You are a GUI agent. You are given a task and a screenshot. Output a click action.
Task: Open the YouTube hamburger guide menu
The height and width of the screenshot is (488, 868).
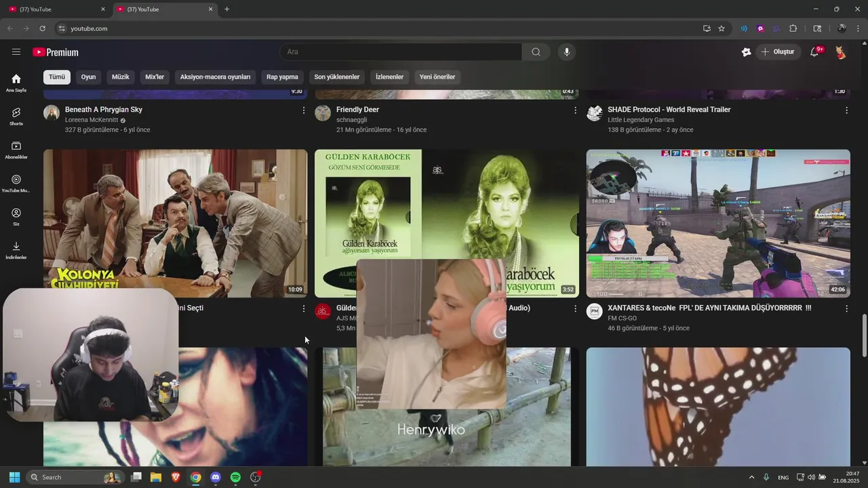pos(16,52)
